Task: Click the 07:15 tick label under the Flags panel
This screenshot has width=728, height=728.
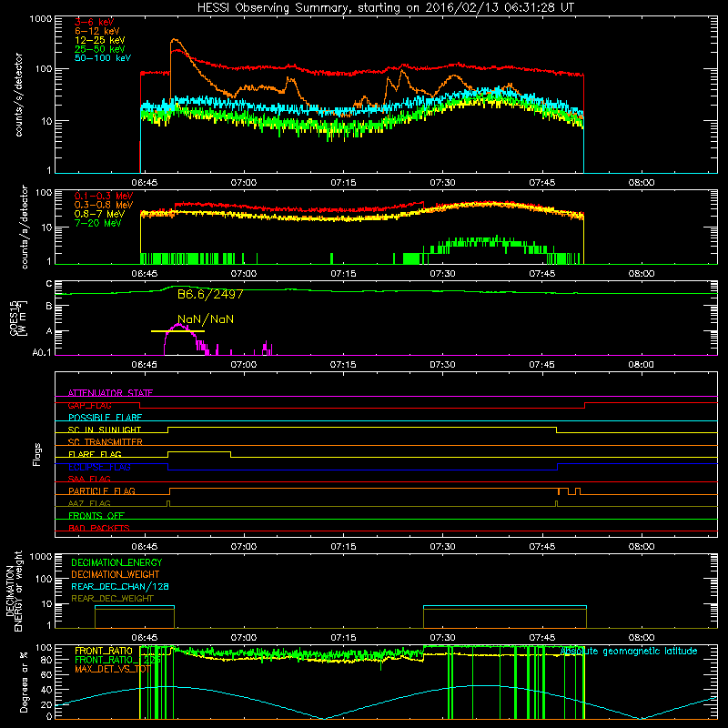Action: 343,547
